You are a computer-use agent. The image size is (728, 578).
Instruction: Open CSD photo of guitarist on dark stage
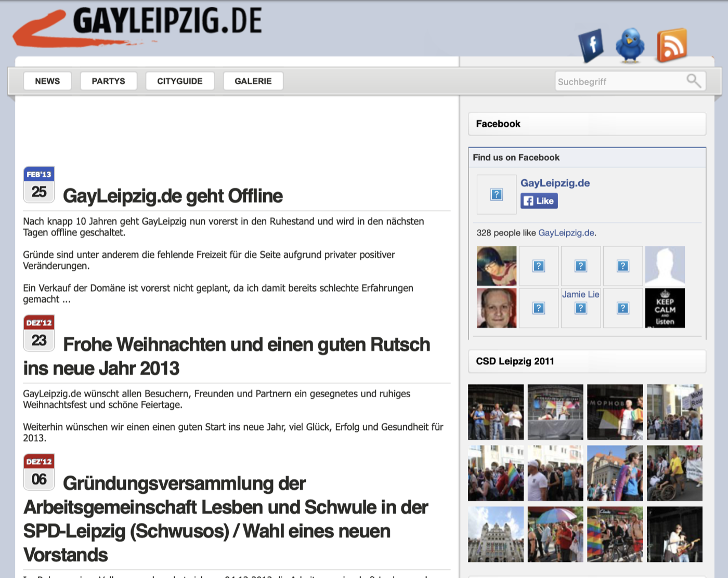[675, 534]
